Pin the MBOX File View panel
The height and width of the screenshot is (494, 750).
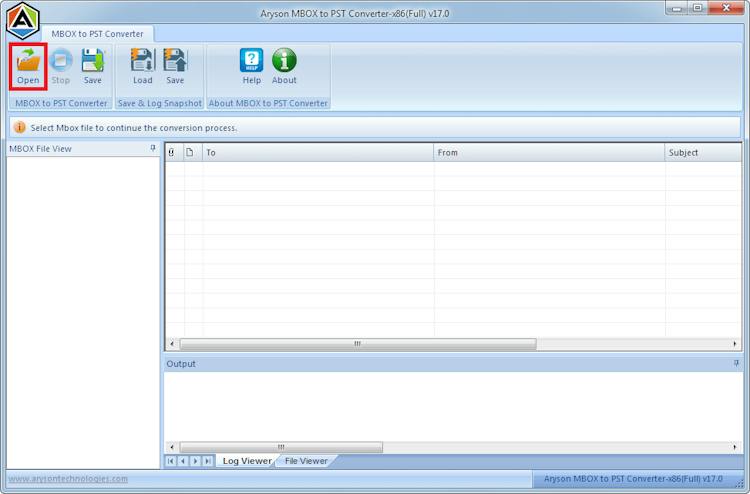click(x=153, y=148)
